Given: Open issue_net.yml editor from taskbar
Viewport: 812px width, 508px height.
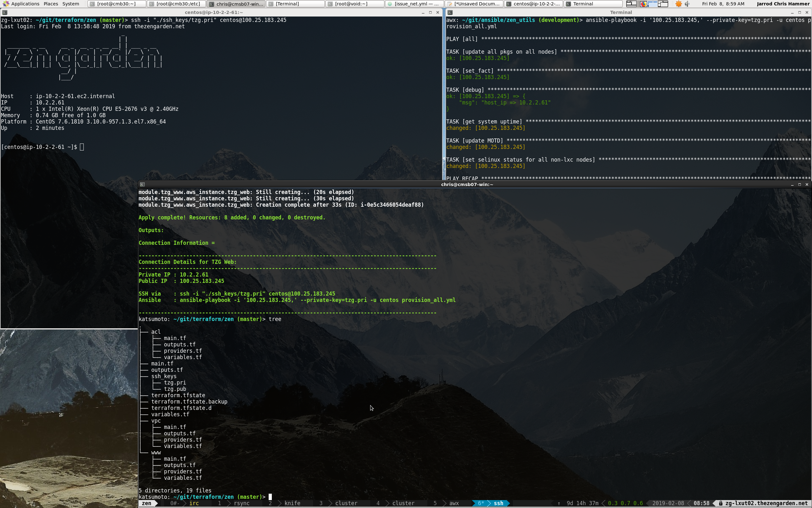Looking at the screenshot, I should 414,4.
